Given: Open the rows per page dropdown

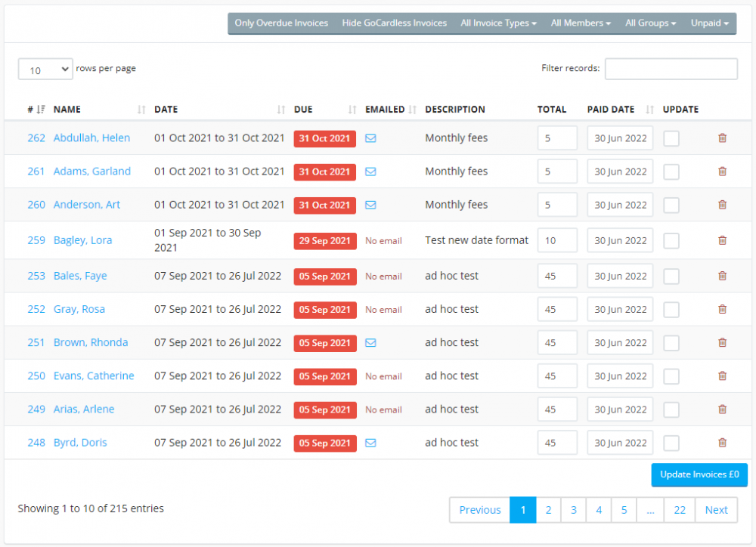Looking at the screenshot, I should coord(45,70).
